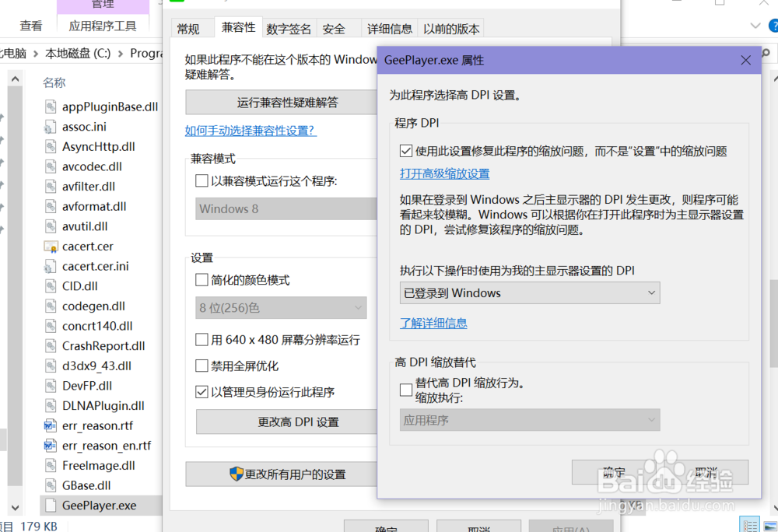Select the GeePlayer.exe file name
This screenshot has height=532, width=778.
100,506
